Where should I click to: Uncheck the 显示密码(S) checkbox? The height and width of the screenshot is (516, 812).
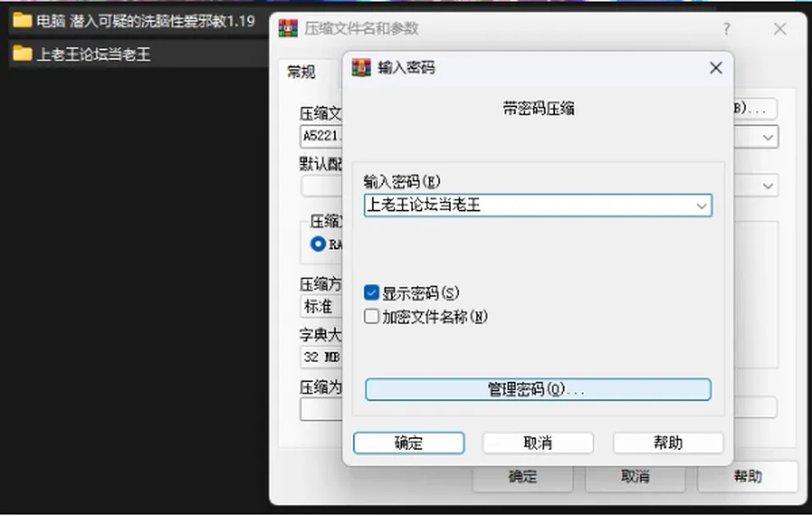pos(371,293)
